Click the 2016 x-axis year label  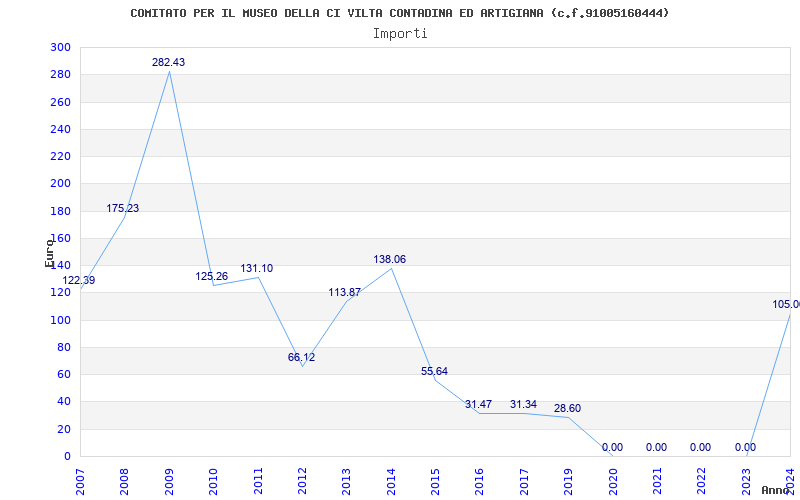(x=480, y=481)
